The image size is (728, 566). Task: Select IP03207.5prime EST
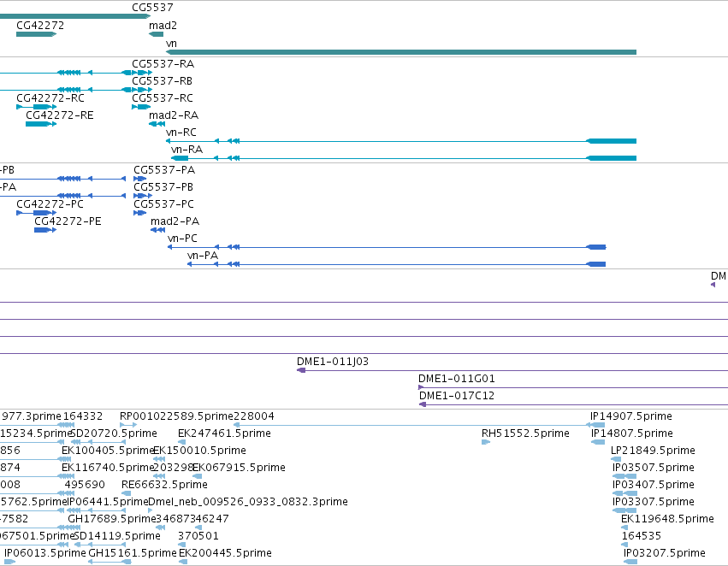[630, 562]
